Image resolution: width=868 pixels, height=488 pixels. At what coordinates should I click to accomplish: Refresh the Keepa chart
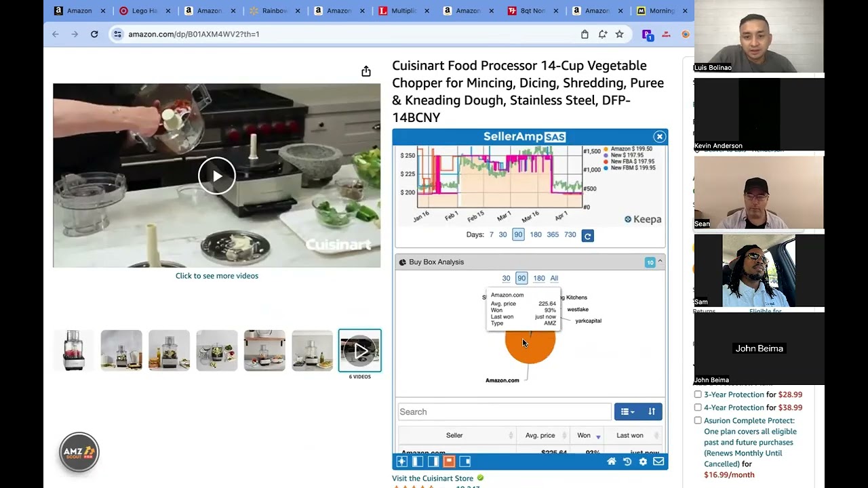click(588, 235)
